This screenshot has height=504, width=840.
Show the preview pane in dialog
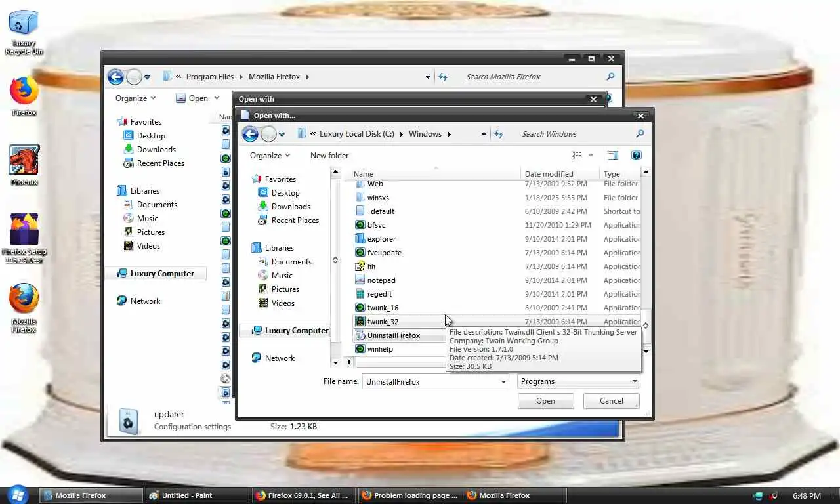coord(612,156)
